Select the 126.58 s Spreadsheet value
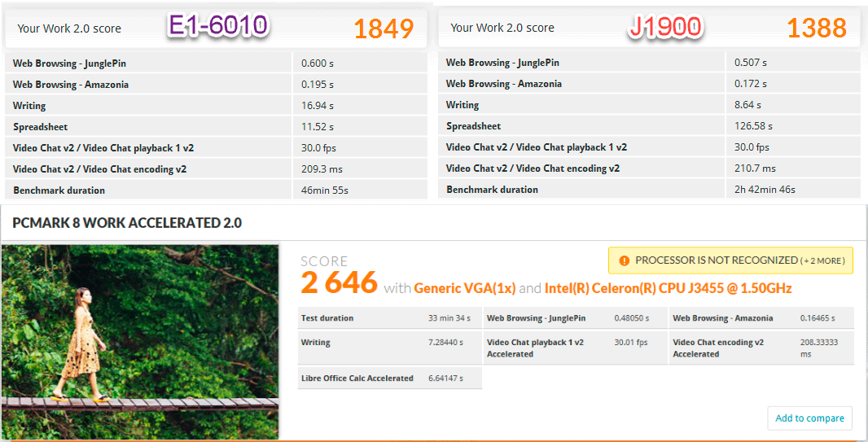Viewport: 868px width, 442px height. click(x=753, y=126)
